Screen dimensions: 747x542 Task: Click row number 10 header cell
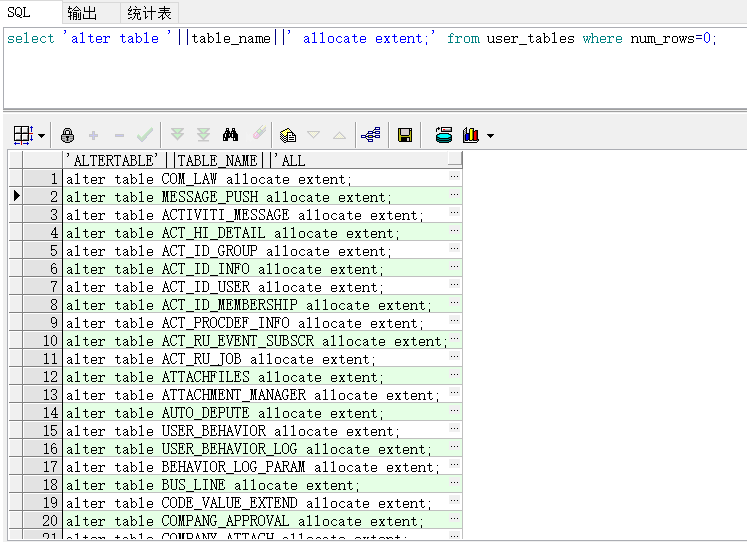pyautogui.click(x=43, y=341)
